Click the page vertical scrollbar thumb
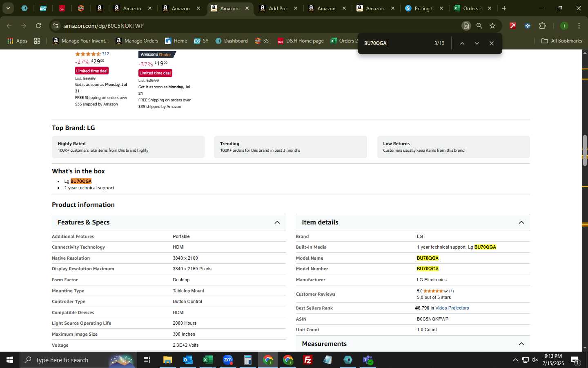The image size is (588, 368). click(585, 150)
